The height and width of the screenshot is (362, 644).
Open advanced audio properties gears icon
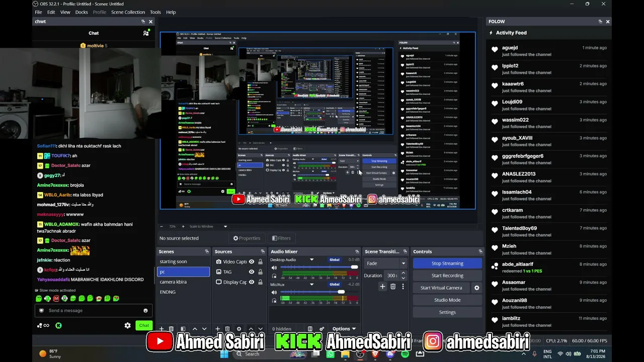321,329
